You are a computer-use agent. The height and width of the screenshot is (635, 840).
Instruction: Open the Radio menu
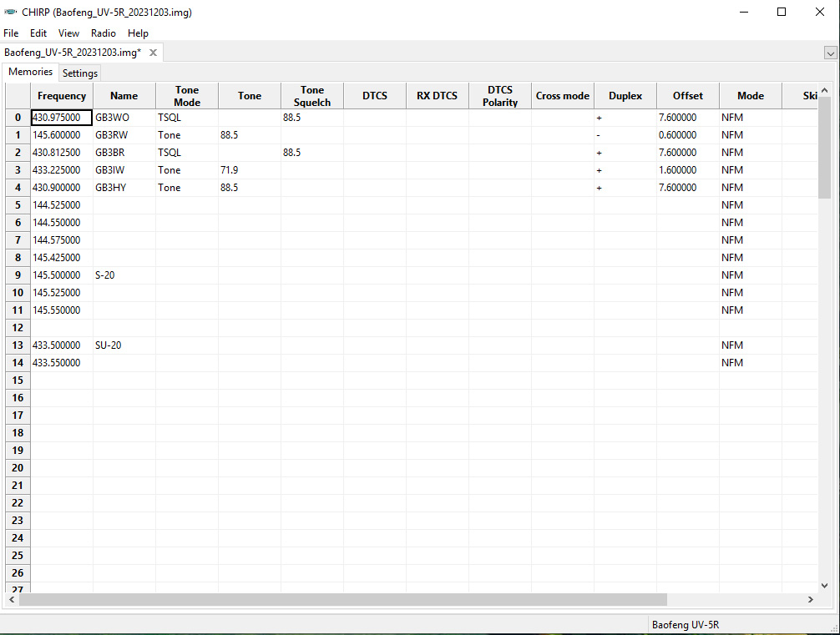click(x=104, y=33)
